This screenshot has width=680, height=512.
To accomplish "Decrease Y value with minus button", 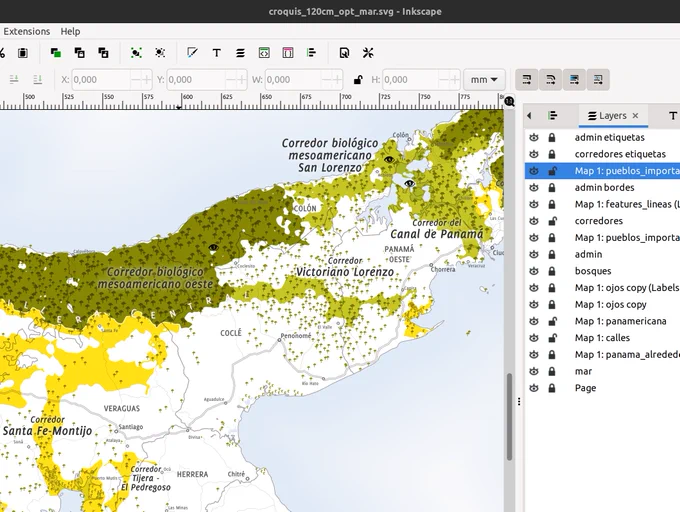I will pos(231,80).
